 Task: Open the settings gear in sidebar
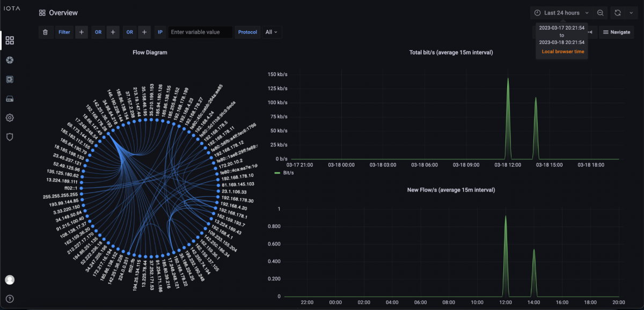tap(10, 117)
